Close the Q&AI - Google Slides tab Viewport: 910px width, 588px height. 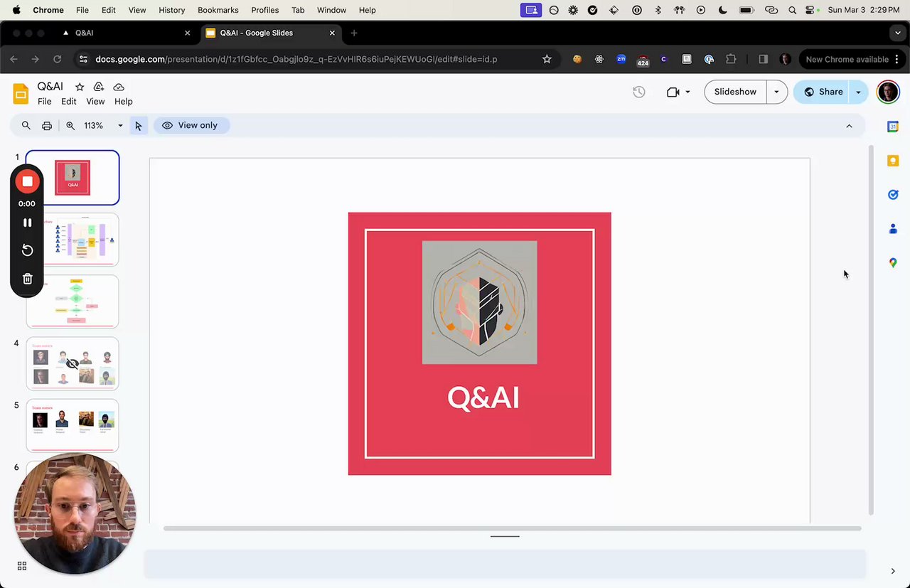pos(332,33)
